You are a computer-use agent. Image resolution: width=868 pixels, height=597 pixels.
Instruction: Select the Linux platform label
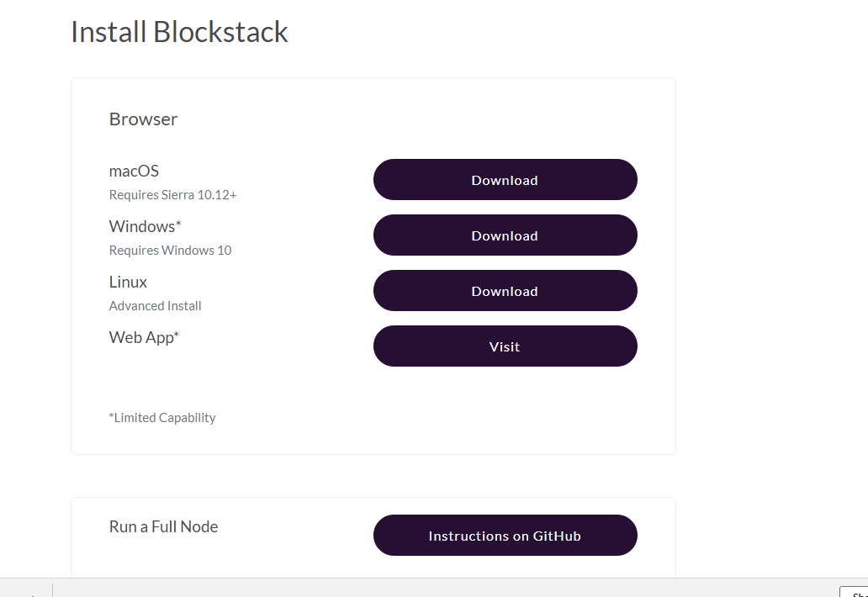tap(128, 283)
